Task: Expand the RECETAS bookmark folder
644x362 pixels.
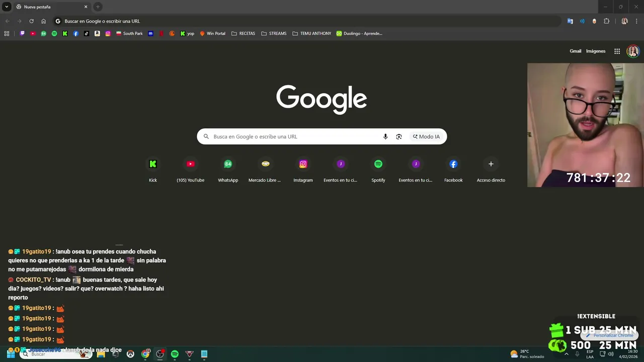Action: coord(243,34)
